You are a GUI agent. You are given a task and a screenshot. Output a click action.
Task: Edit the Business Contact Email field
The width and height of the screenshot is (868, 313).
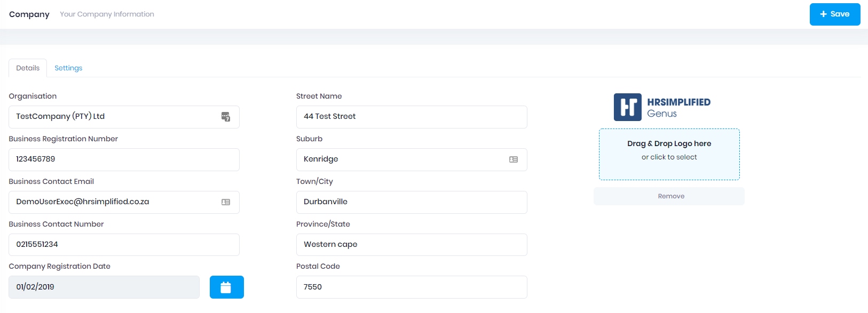tap(124, 202)
